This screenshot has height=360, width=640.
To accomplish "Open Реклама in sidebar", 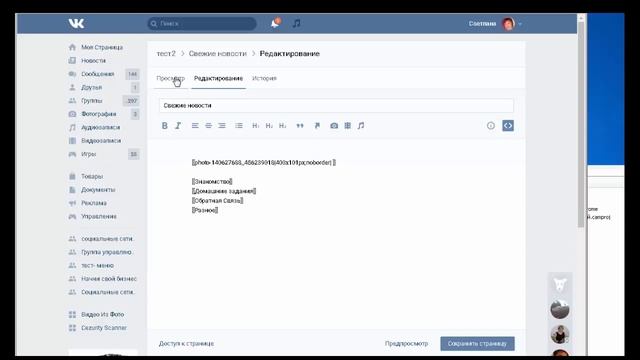I will [93, 203].
